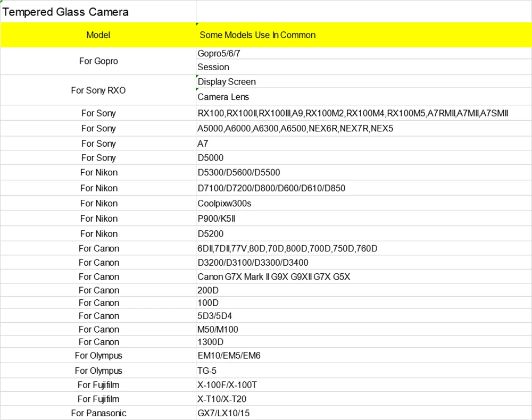The width and height of the screenshot is (532, 420).
Task: Select the 'Tempered Glass Camera' title cell
Action: click(x=66, y=12)
